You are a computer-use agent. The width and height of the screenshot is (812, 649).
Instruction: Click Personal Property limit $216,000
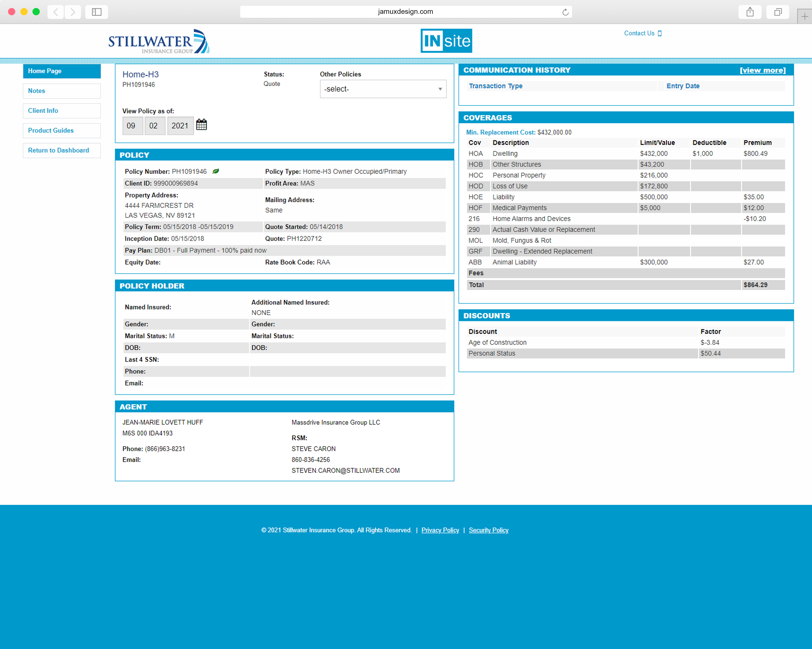tap(654, 175)
